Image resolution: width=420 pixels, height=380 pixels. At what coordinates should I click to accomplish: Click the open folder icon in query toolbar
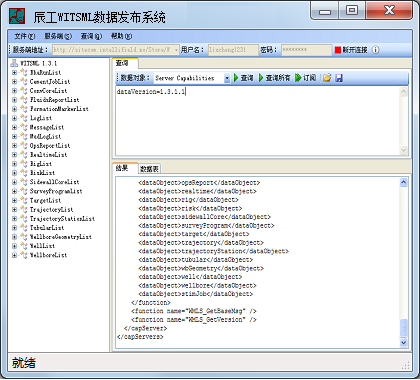[327, 78]
